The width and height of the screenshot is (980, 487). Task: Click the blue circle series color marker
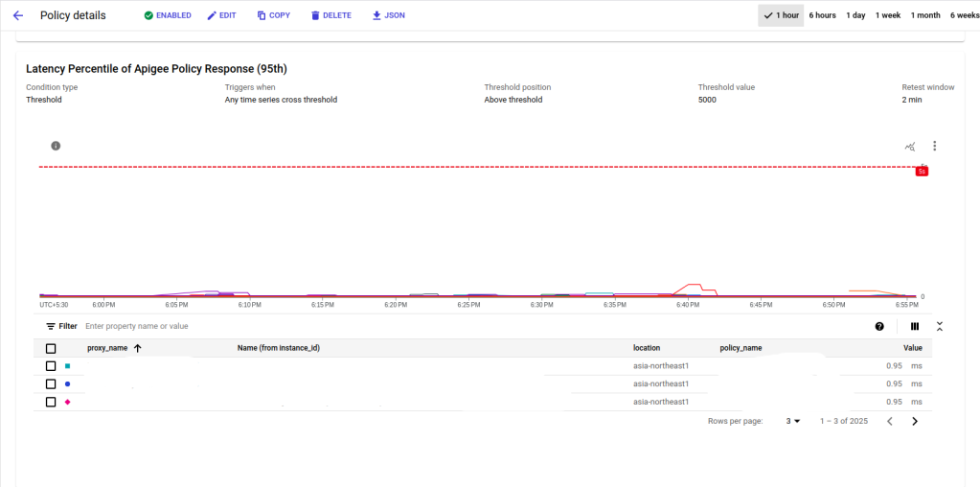click(x=67, y=383)
